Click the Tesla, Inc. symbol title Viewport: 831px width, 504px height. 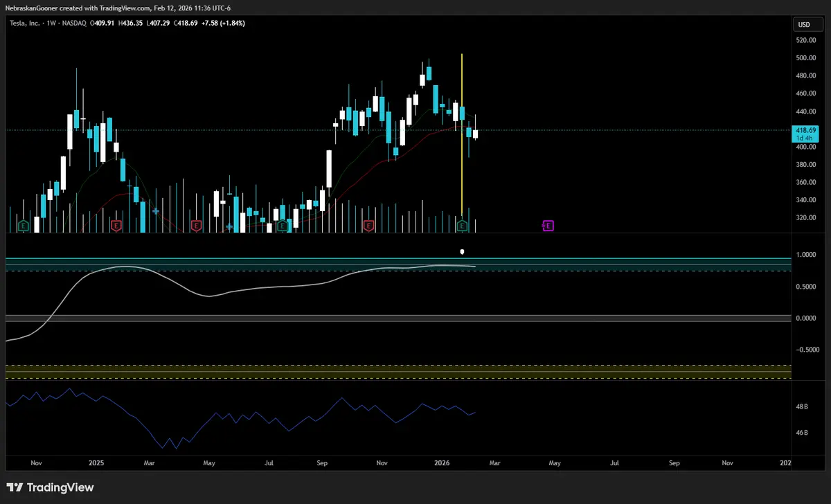coord(24,23)
